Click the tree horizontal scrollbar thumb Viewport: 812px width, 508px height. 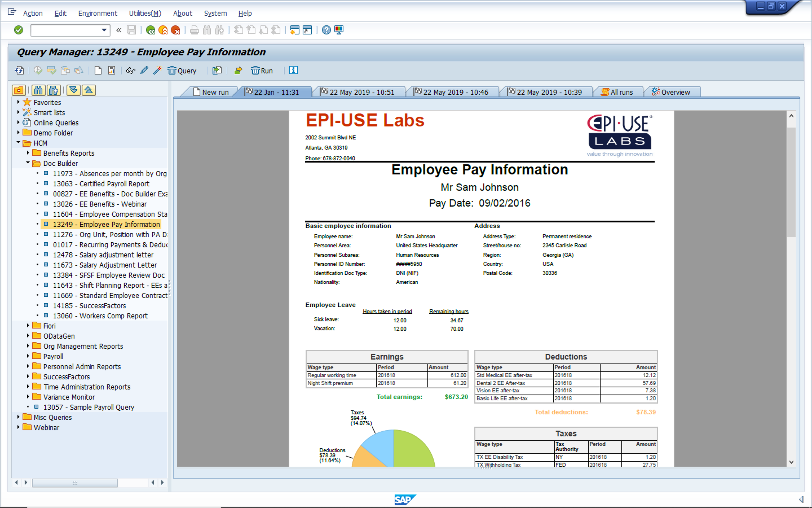pos(75,483)
